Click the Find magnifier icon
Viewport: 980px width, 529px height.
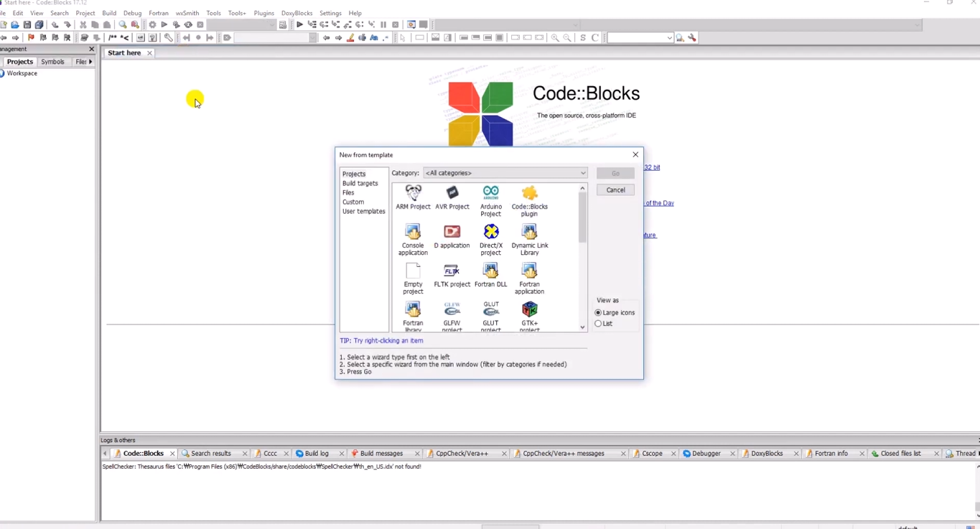123,24
